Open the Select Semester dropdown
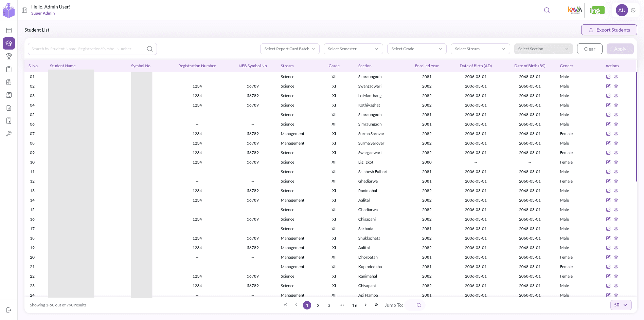This screenshot has height=320, width=644. pyautogui.click(x=353, y=49)
